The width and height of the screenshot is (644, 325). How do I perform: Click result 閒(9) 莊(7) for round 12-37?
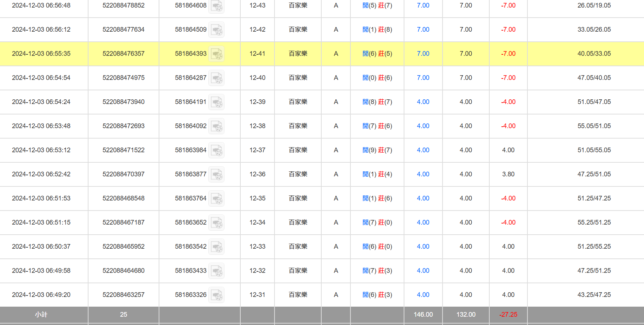[377, 150]
